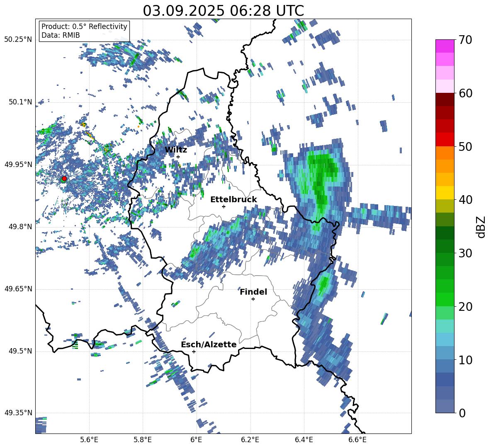The height and width of the screenshot is (448, 491).
Task: Click the Wiltz city label
Action: coord(176,150)
